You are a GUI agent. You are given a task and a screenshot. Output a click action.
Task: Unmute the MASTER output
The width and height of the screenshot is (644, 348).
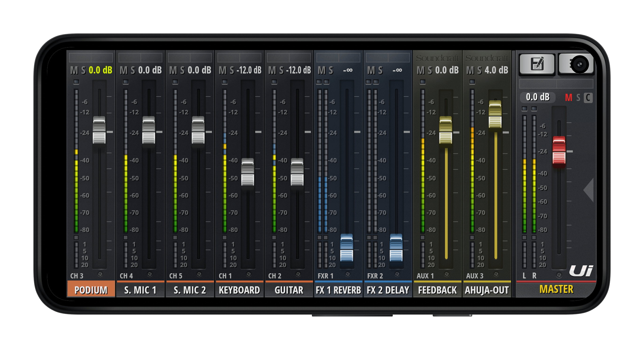(569, 98)
